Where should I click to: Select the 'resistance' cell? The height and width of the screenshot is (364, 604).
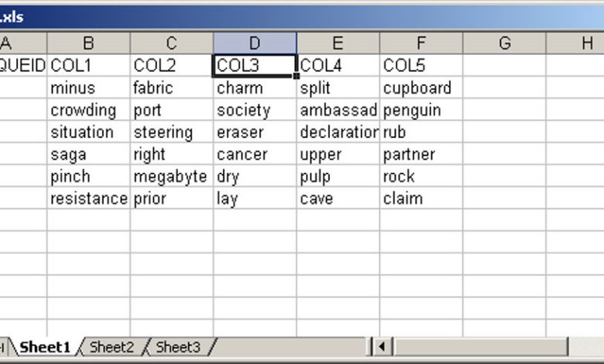pos(88,198)
